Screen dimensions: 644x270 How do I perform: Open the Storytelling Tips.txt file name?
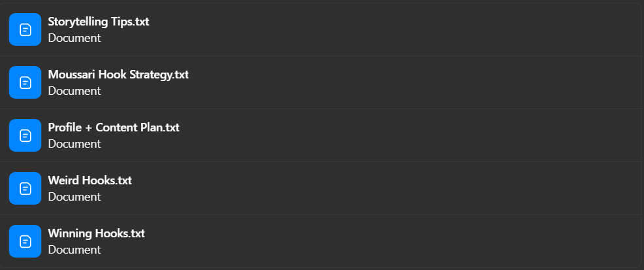99,22
